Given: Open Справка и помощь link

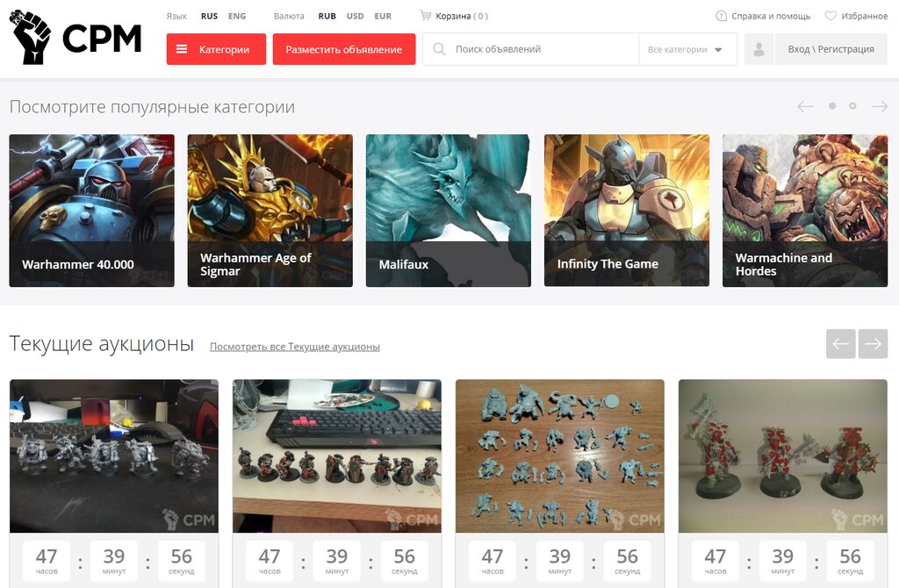Looking at the screenshot, I should pyautogui.click(x=771, y=16).
